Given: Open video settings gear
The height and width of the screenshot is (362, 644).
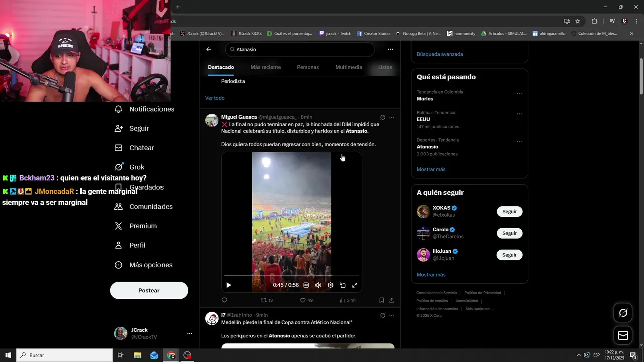Looking at the screenshot, I should (331, 285).
